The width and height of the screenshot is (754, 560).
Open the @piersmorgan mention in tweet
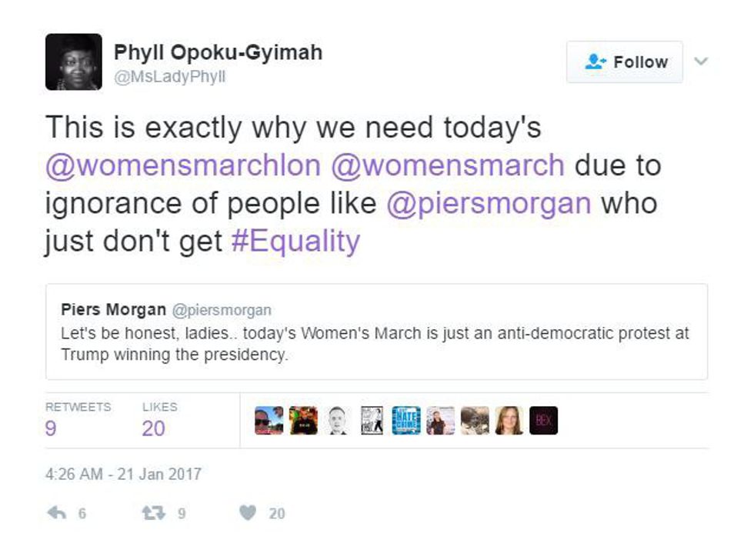click(489, 203)
